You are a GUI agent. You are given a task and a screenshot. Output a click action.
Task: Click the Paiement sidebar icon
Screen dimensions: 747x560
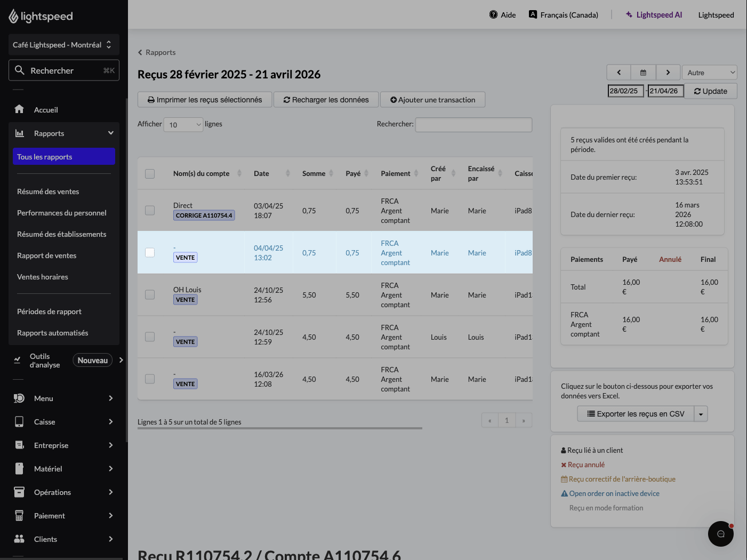[19, 516]
